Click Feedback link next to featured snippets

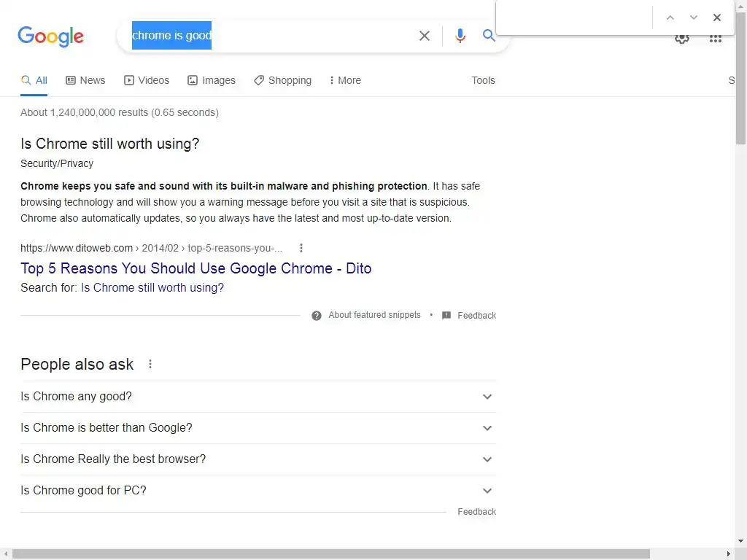click(476, 316)
